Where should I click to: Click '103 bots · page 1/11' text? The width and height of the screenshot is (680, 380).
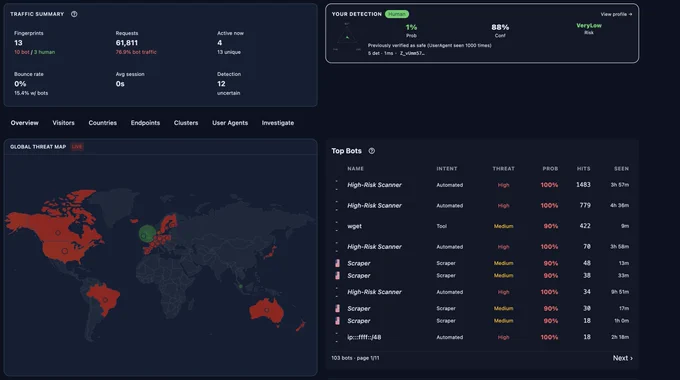[355, 358]
